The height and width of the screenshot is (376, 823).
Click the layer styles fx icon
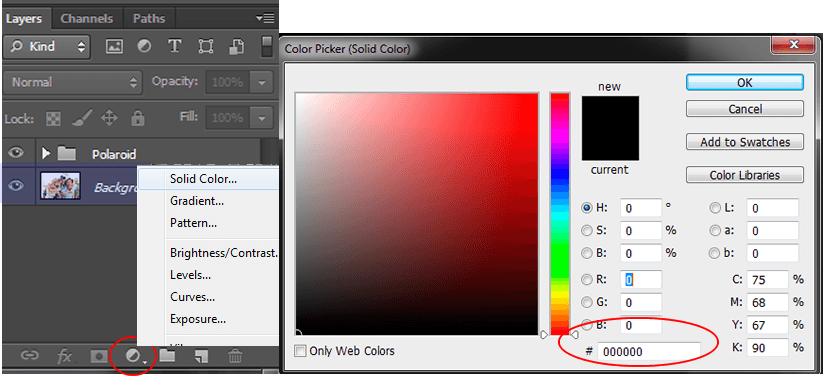coord(65,357)
